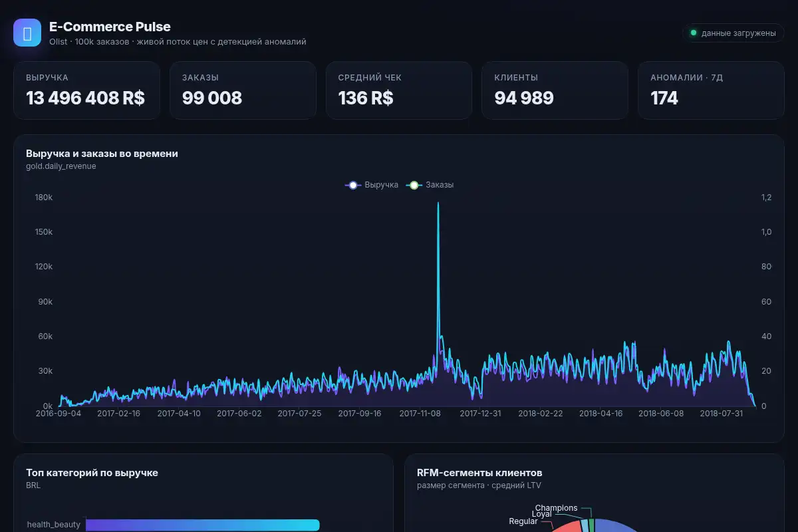This screenshot has width=798, height=532.
Task: Click the 2018-07-31 axis date label
Action: click(722, 413)
